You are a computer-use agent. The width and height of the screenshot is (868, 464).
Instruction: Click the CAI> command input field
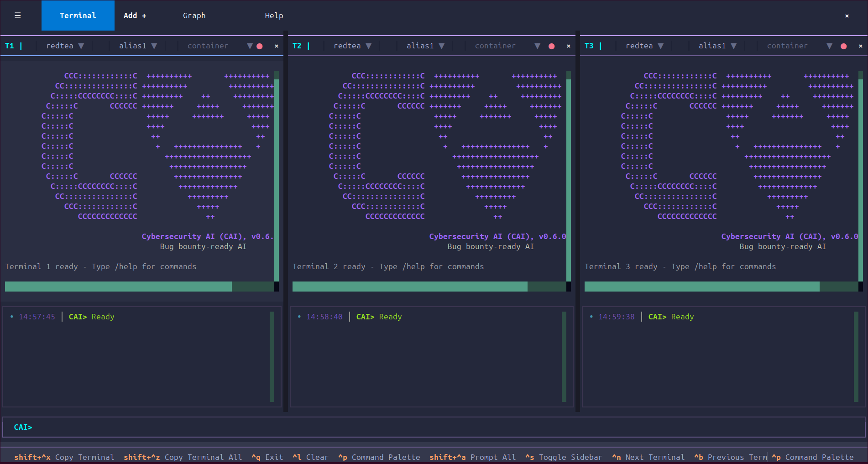183,427
